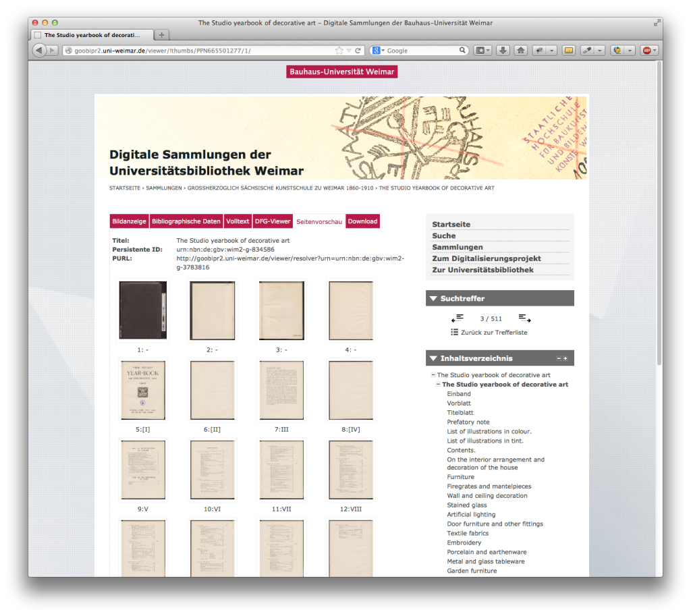This screenshot has width=691, height=616.
Task: Click the eyedropper toolbar icon
Action: coord(587,50)
